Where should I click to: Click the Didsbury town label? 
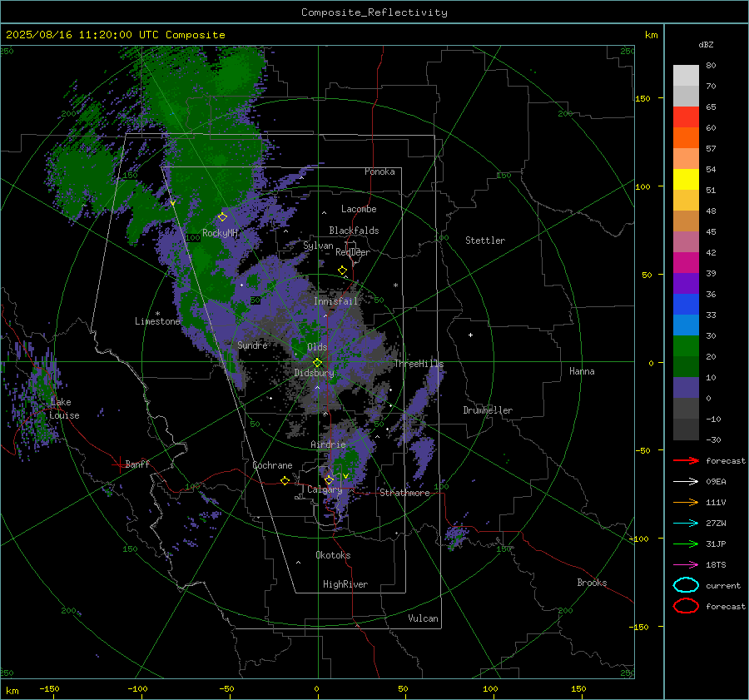(314, 373)
